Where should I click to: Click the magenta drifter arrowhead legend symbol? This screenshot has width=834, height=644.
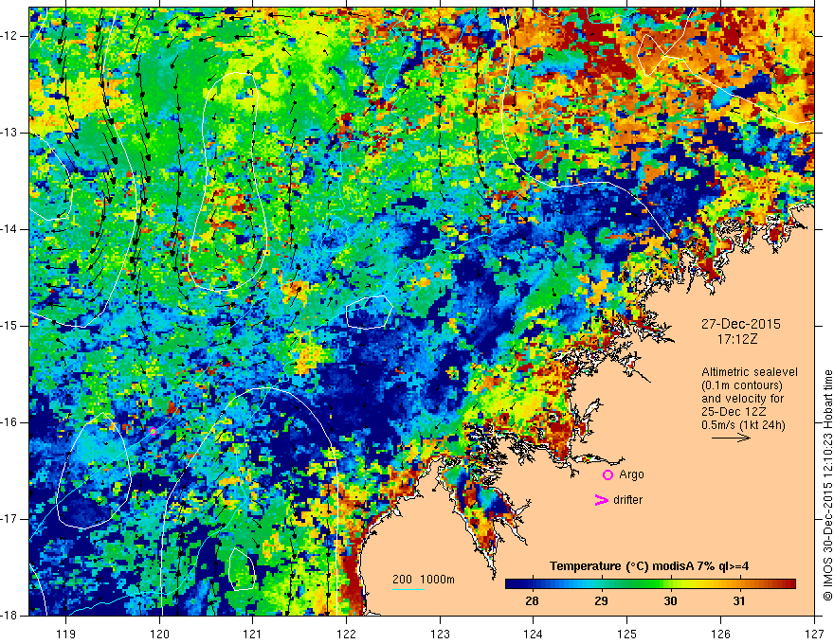click(x=601, y=500)
